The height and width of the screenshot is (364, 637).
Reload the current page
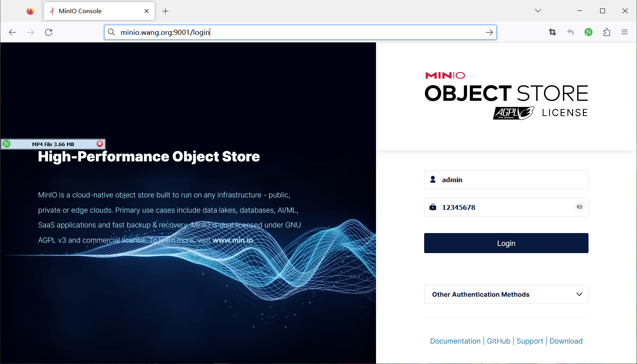(x=49, y=32)
